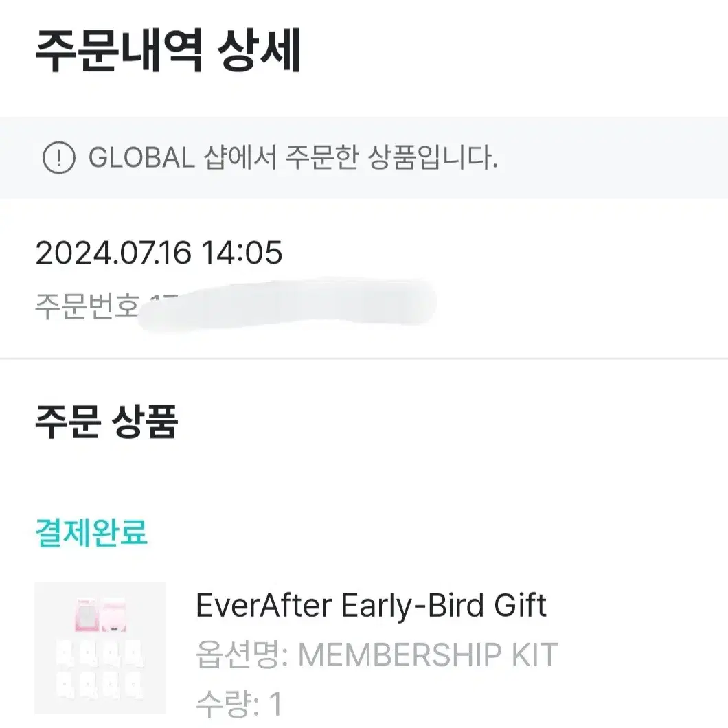Screen dimensions: 728x728
Task: Select the 주문내역 상세 page title
Action: 168,50
